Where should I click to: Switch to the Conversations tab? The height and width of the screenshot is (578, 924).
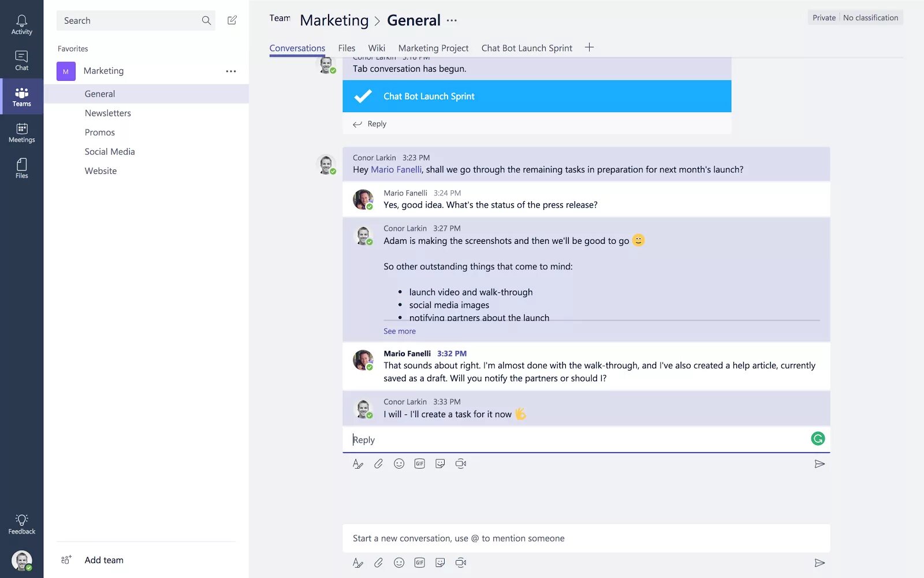coord(297,48)
